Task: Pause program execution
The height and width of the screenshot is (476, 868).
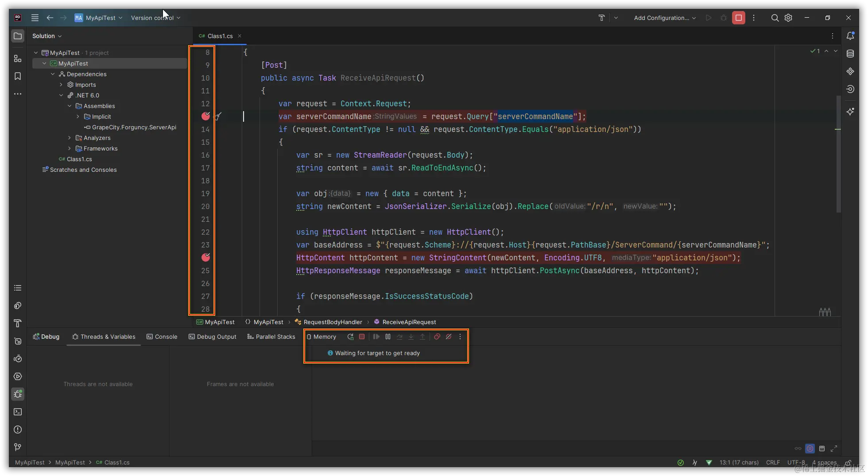Action: [x=388, y=337]
